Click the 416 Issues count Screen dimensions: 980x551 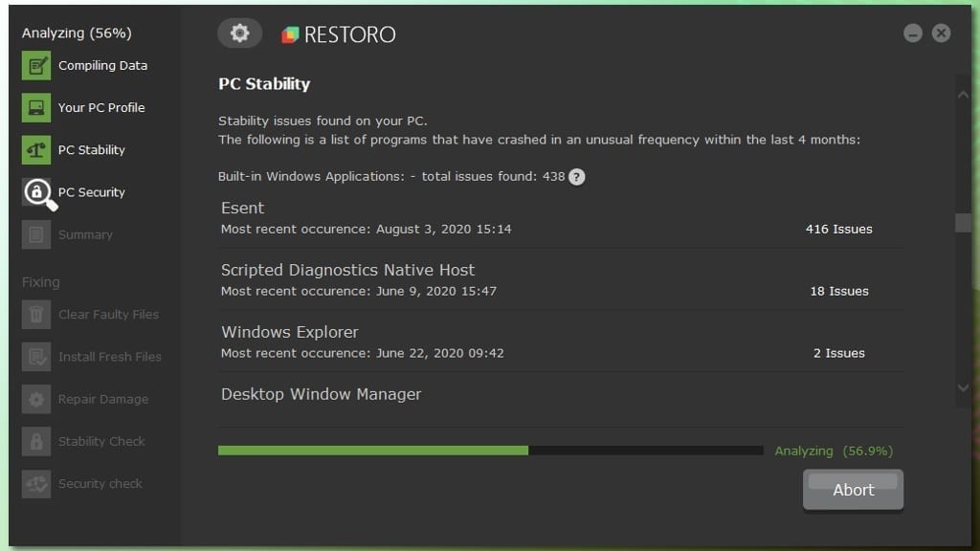pyautogui.click(x=838, y=230)
